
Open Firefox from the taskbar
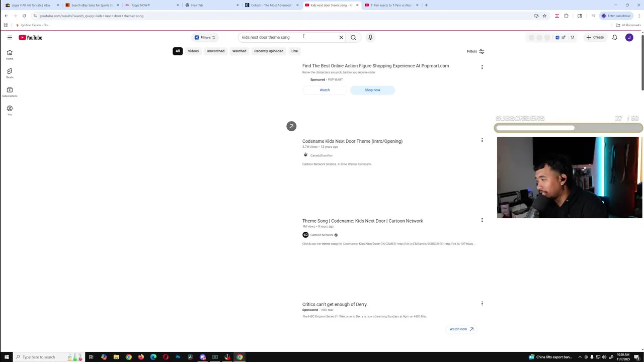pos(141,357)
